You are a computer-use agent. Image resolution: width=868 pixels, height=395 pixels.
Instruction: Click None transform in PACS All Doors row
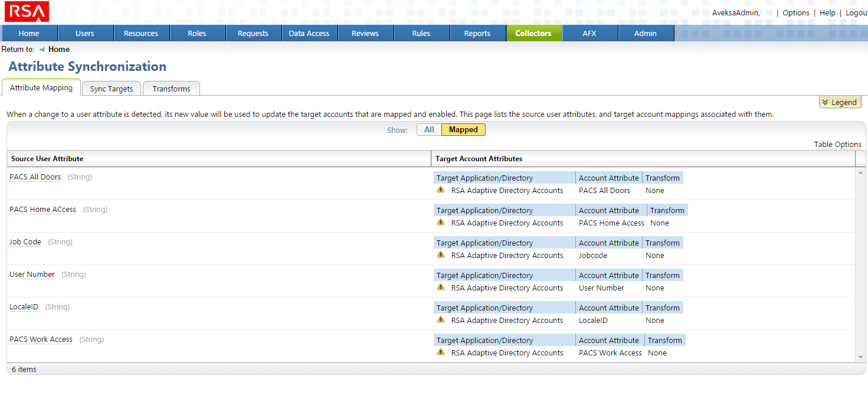[655, 191]
